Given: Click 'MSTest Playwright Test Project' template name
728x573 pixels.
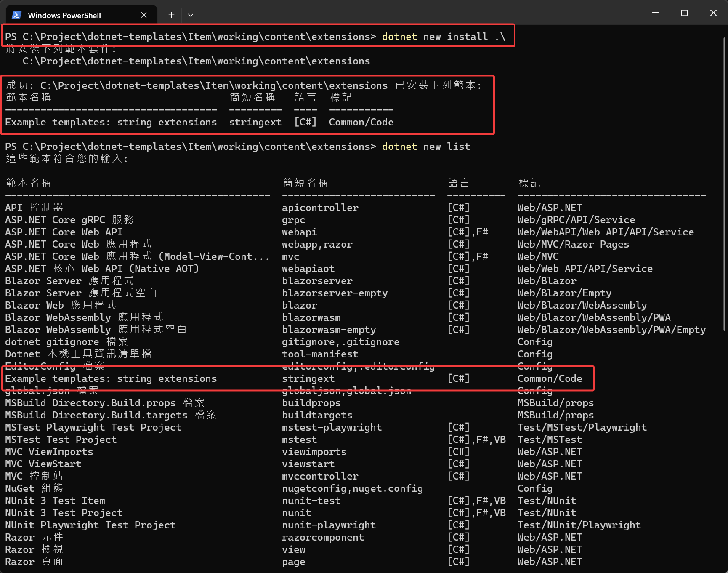Looking at the screenshot, I should pyautogui.click(x=93, y=427).
